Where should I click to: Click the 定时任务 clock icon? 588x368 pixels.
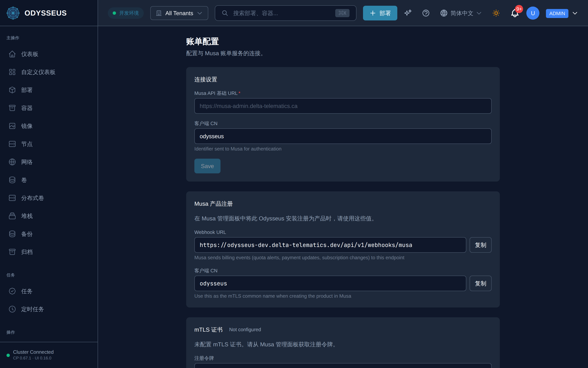12,309
